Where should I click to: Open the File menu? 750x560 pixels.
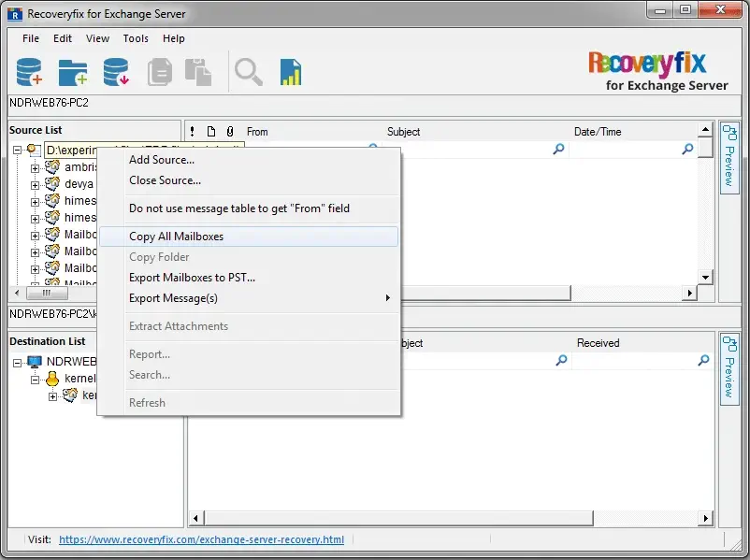31,38
